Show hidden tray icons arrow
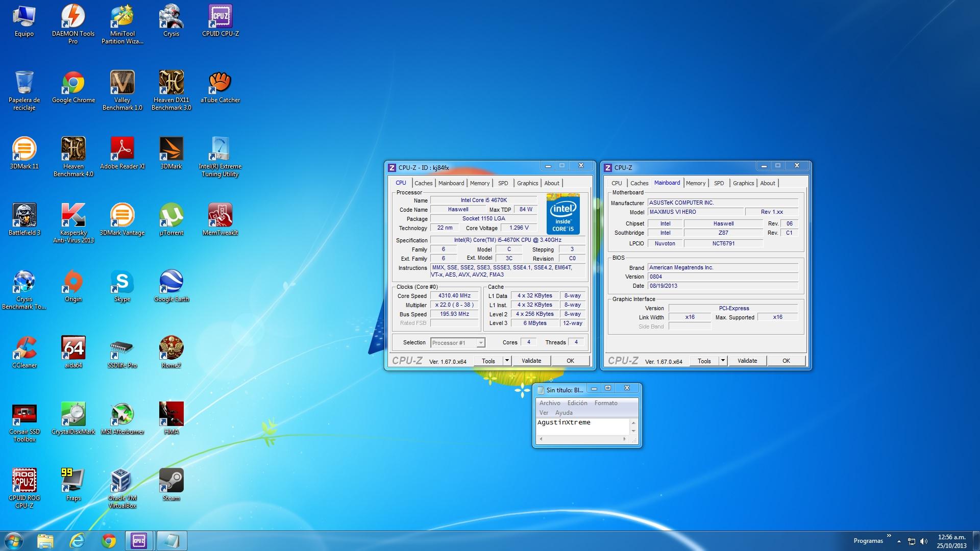980x551 pixels. pos(899,541)
